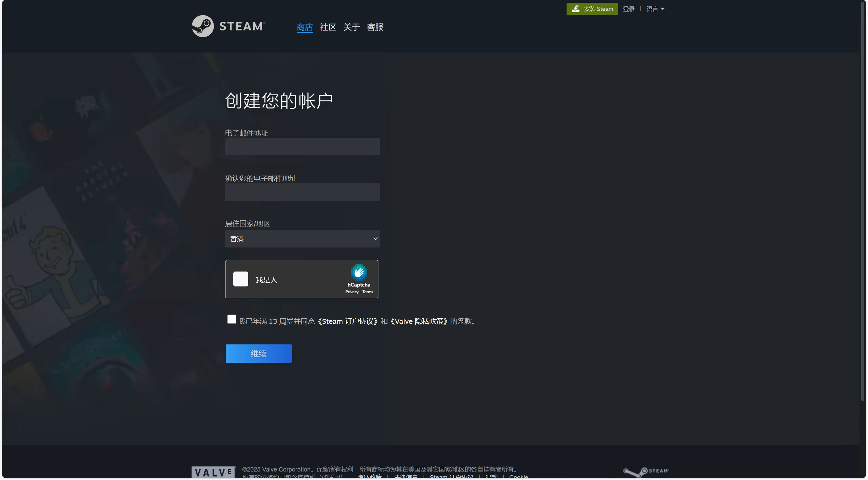Click the dropdown arrow next to 香港
This screenshot has height=480, width=868.
pyautogui.click(x=375, y=239)
